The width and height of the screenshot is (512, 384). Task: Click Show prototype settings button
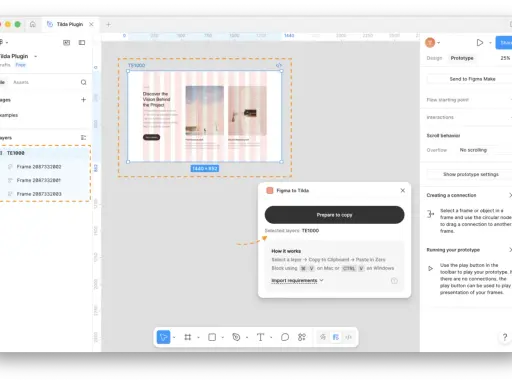click(x=471, y=174)
